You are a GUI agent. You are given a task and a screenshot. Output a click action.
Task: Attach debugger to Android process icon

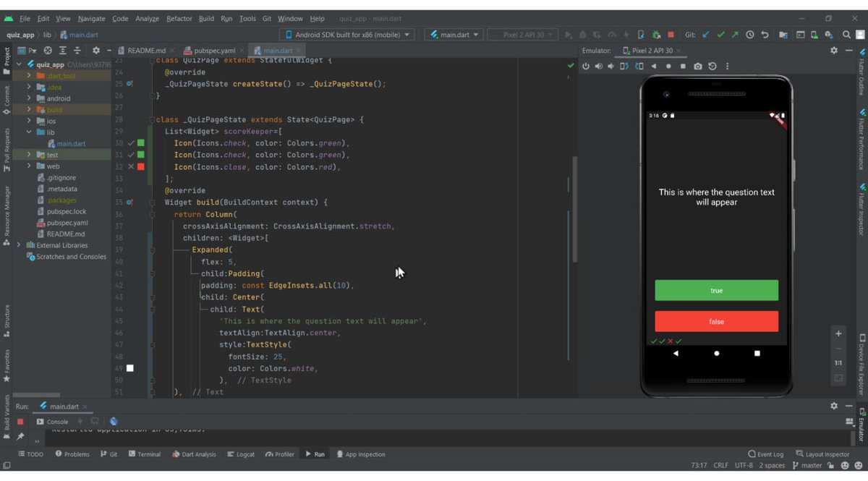pos(656,35)
